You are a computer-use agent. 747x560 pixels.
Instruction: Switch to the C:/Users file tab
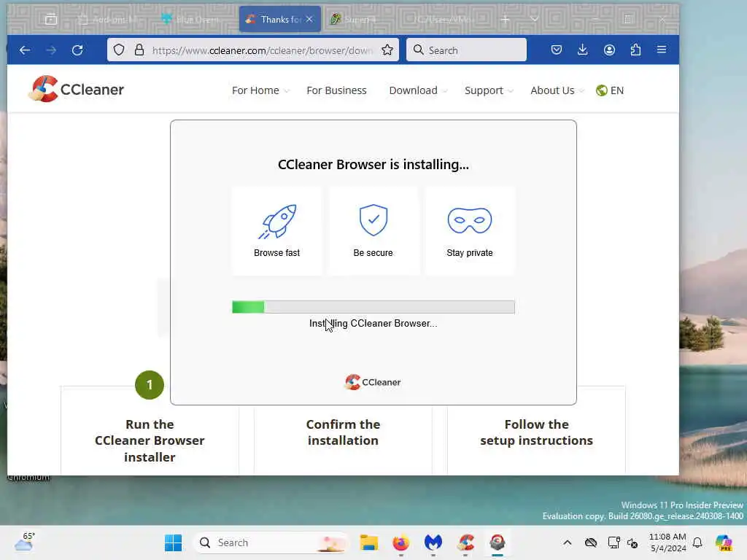point(444,20)
